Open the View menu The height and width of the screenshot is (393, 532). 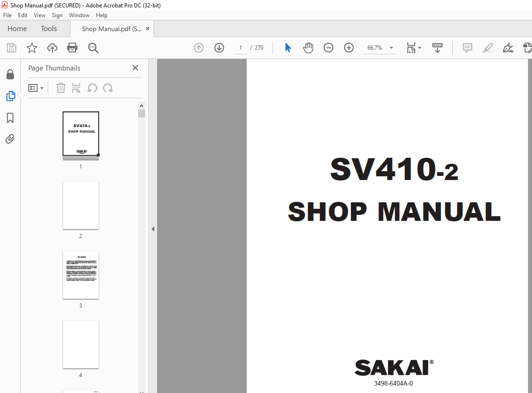point(39,15)
